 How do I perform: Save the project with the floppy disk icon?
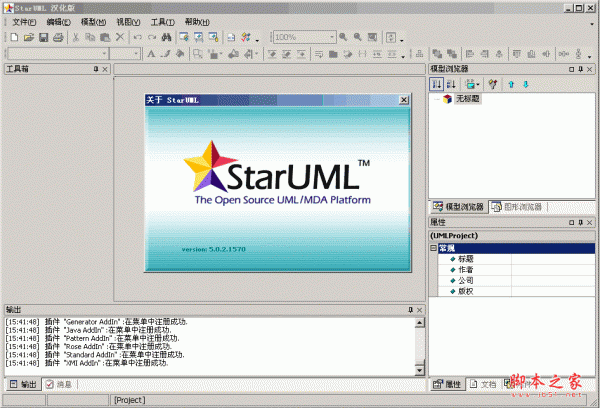[43, 37]
